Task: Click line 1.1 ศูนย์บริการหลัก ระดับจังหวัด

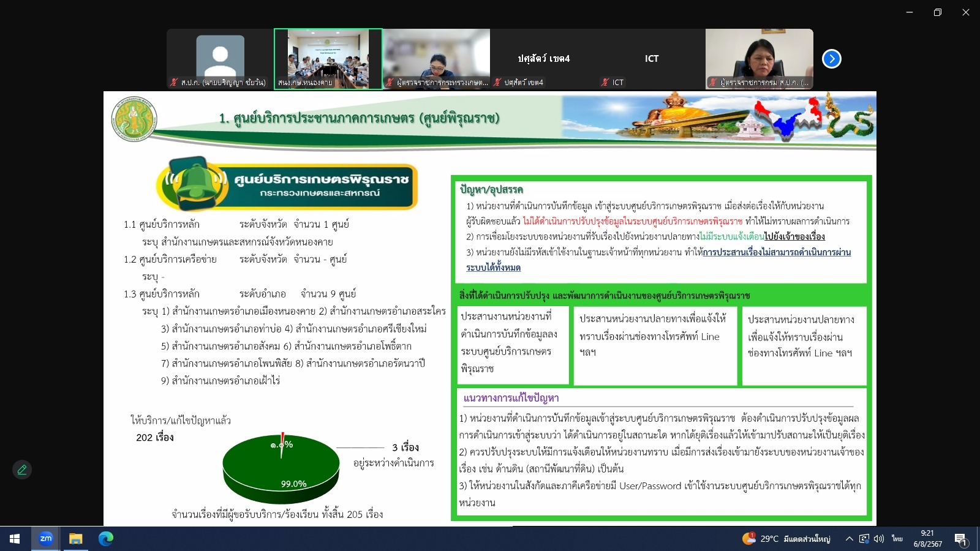Action: coord(236,224)
